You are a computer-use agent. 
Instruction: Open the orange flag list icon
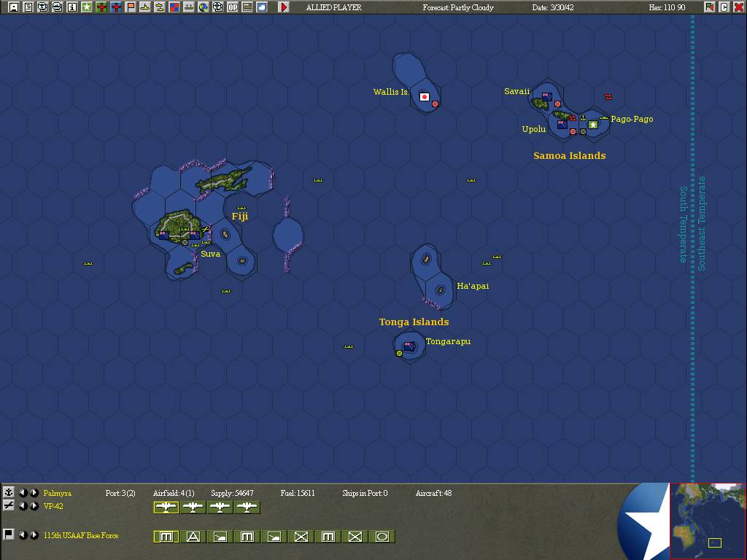coord(130,7)
